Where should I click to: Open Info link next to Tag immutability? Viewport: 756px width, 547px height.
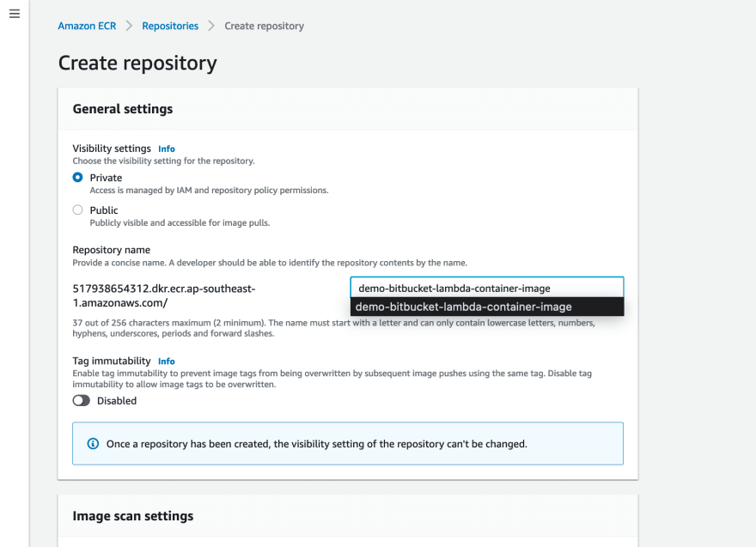(167, 362)
